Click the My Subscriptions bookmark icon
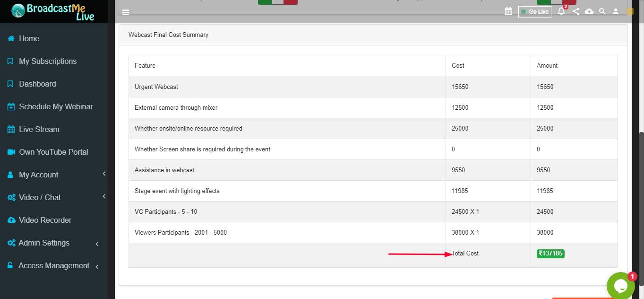The image size is (644, 299). click(10, 62)
